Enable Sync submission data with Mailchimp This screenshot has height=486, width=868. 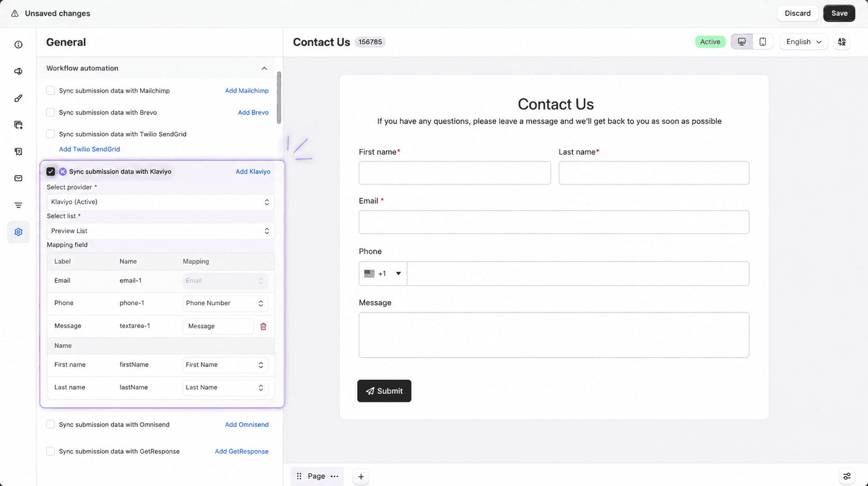pyautogui.click(x=50, y=91)
